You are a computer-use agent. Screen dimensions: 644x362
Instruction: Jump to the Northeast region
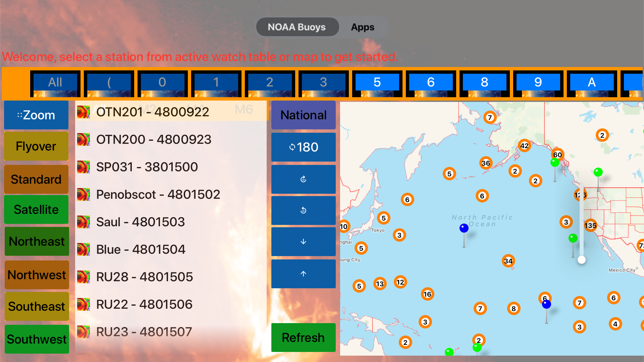(x=37, y=241)
